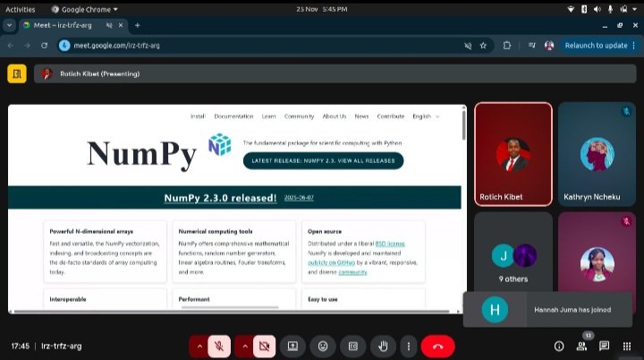Close the Meet tab
The image size is (644, 360).
tap(121, 25)
